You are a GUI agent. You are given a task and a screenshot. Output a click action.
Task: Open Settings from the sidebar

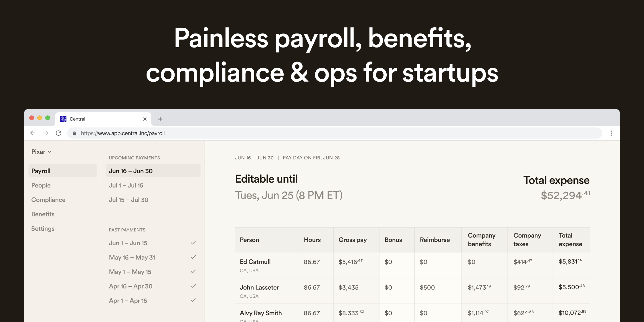tap(43, 228)
